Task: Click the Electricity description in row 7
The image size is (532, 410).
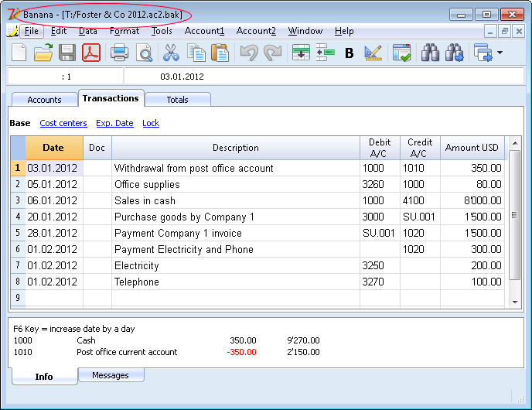Action: tap(236, 266)
